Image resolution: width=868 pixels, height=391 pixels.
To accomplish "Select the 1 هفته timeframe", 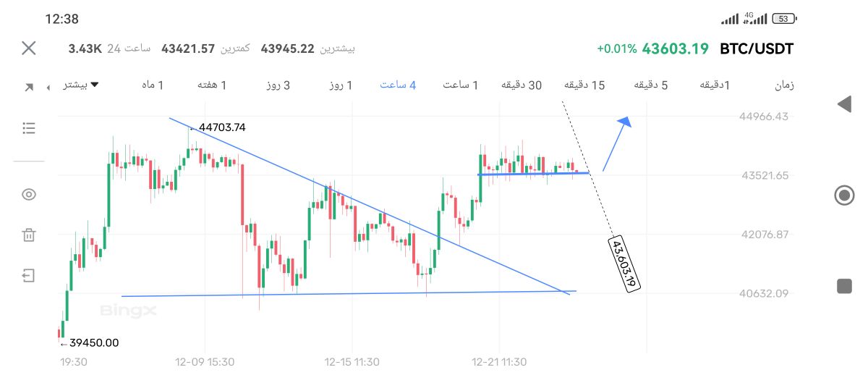I will [x=212, y=85].
